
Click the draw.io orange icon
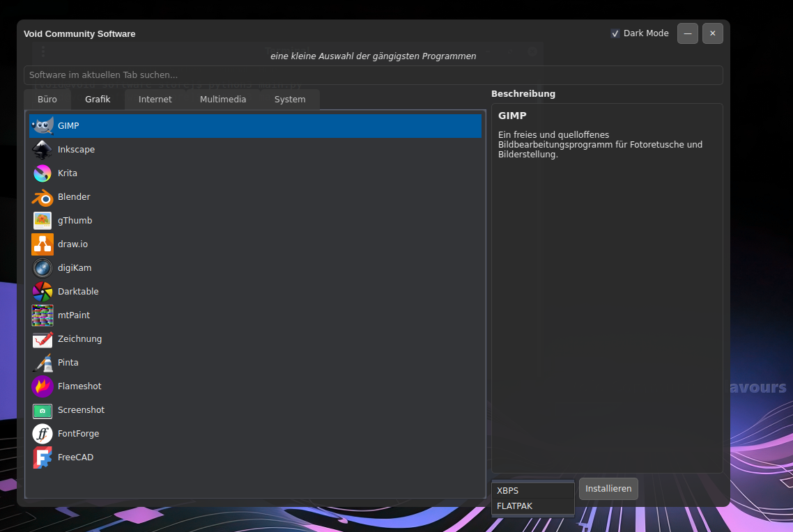click(43, 244)
